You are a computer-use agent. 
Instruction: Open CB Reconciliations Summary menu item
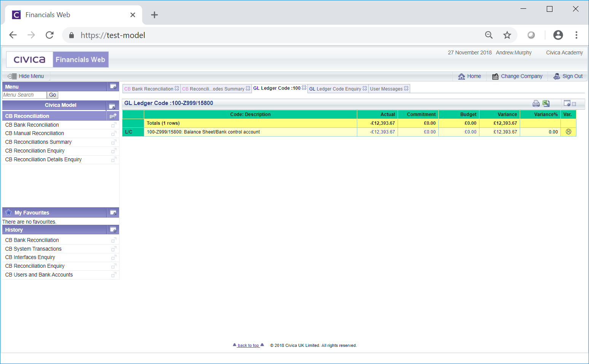[x=38, y=142]
